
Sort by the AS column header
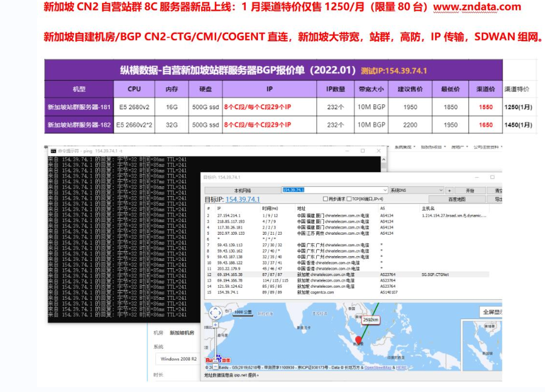[382, 209]
